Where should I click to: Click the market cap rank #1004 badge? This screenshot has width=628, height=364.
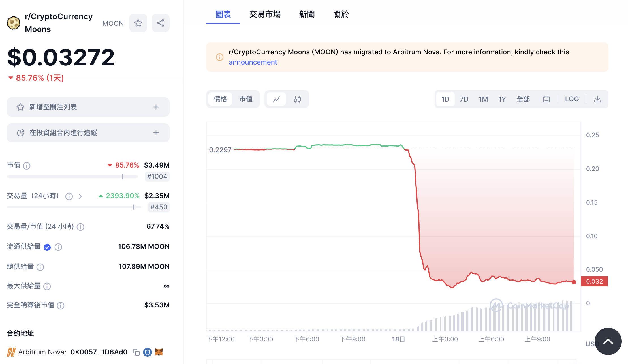coord(157,177)
